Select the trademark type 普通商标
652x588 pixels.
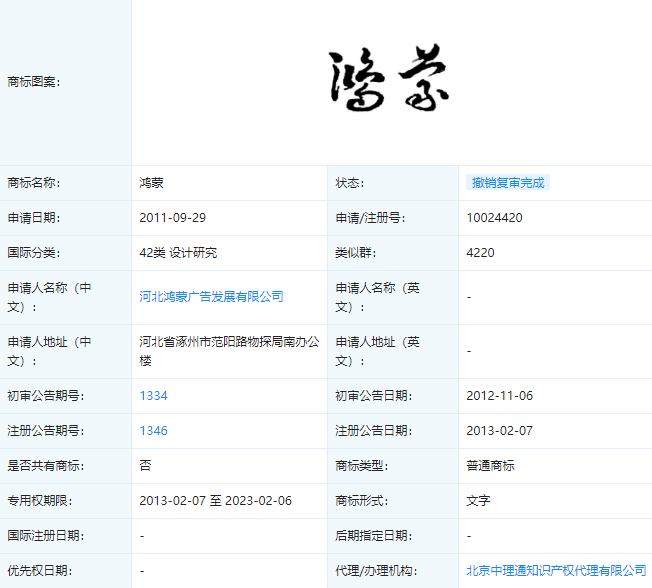point(490,465)
